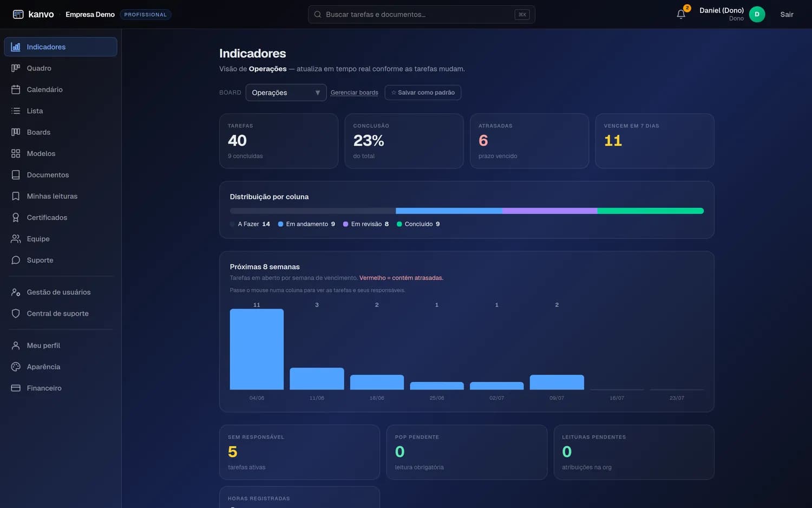Viewport: 812px width, 508px height.
Task: Click the Gerenciar boards link
Action: pyautogui.click(x=355, y=93)
